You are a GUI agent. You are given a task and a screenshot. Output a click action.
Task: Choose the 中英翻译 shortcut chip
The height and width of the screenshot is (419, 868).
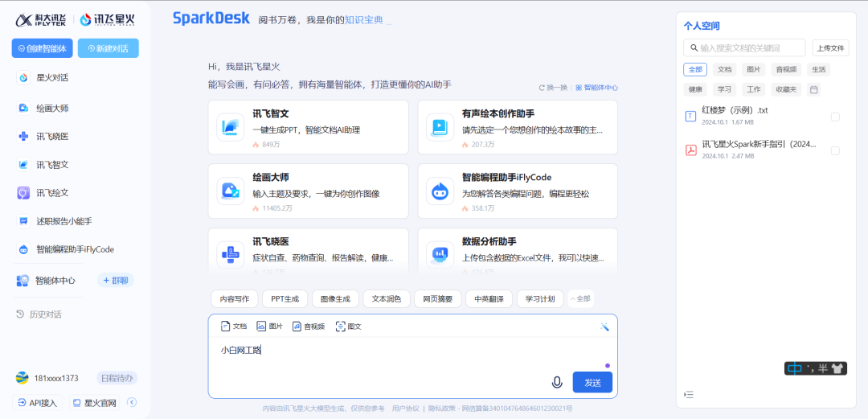coord(489,298)
